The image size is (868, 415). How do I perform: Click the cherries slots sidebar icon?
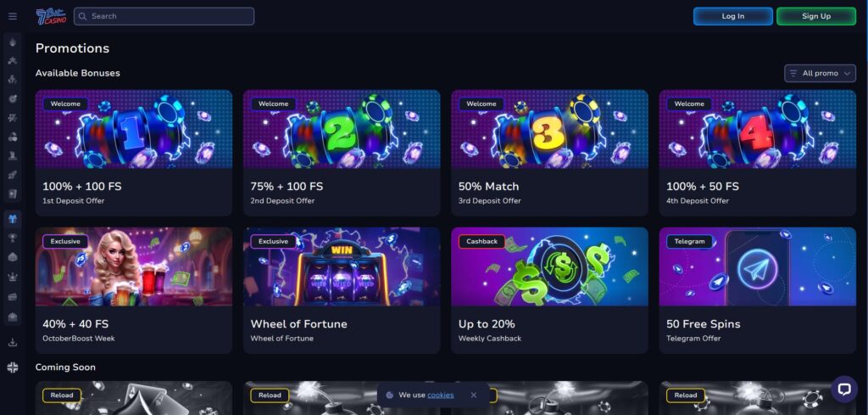12,137
